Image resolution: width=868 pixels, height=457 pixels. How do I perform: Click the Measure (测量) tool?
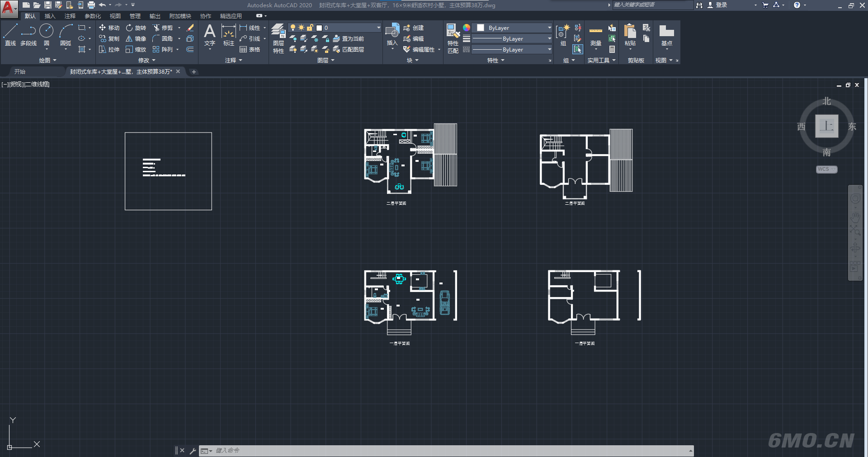pos(595,35)
